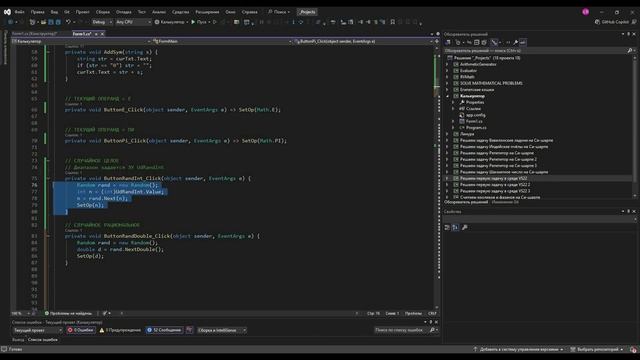Viewport: 640px width, 360px height.
Task: Click the bookmark toolbar icon
Action: click(x=393, y=22)
